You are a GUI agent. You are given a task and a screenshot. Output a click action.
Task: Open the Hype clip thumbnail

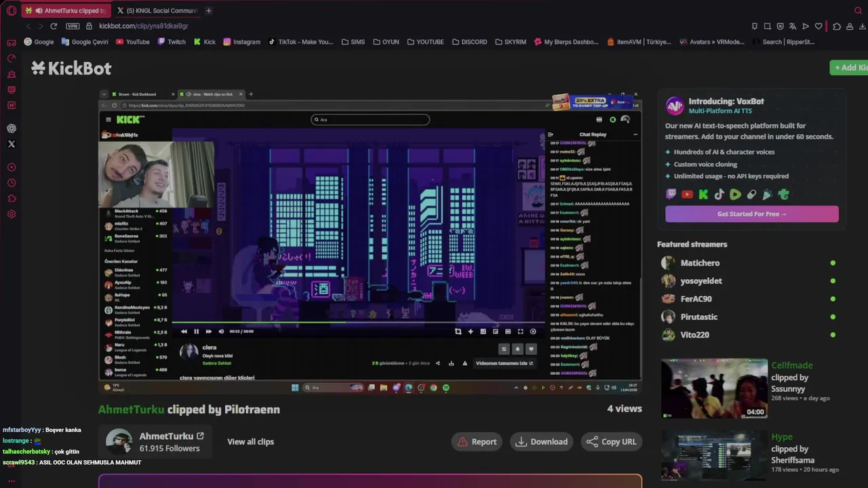(714, 455)
